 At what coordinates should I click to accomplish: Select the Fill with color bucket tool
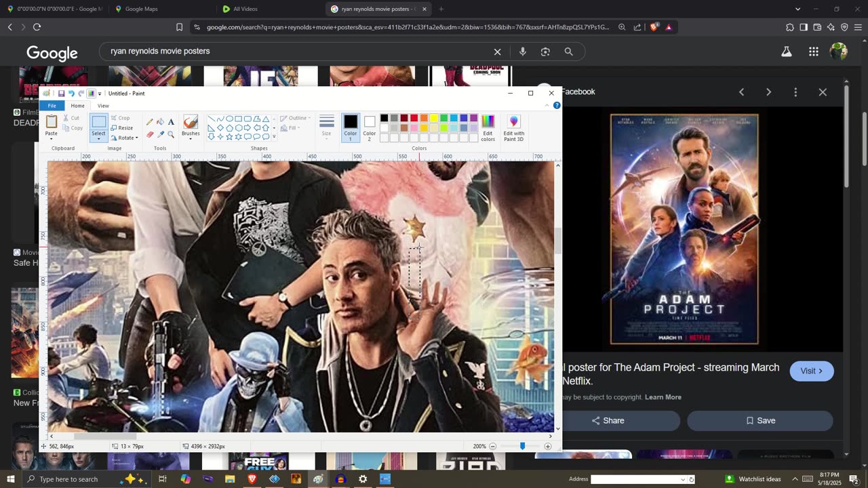point(161,122)
